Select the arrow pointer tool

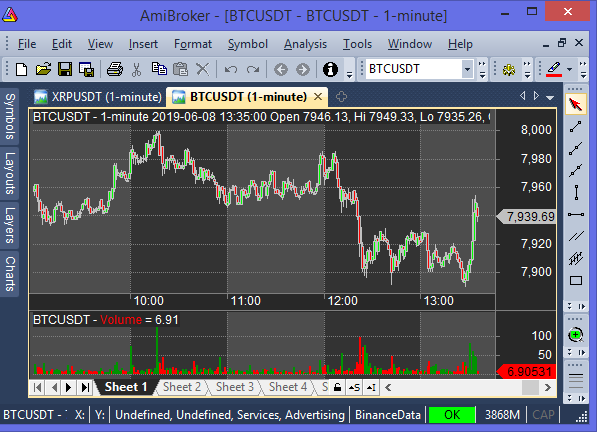tap(576, 104)
